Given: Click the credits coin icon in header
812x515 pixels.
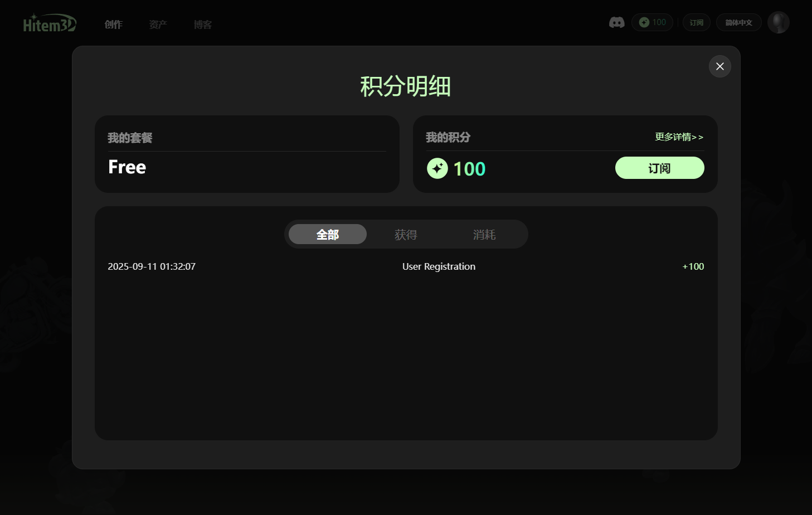Looking at the screenshot, I should tap(644, 22).
